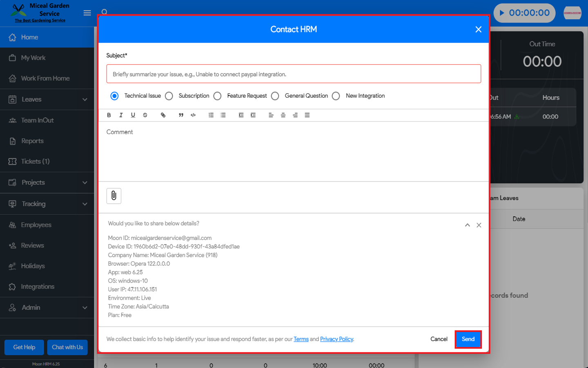Screen dimensions: 588x368
Task: Select the Subscription radio option
Action: pos(169,96)
